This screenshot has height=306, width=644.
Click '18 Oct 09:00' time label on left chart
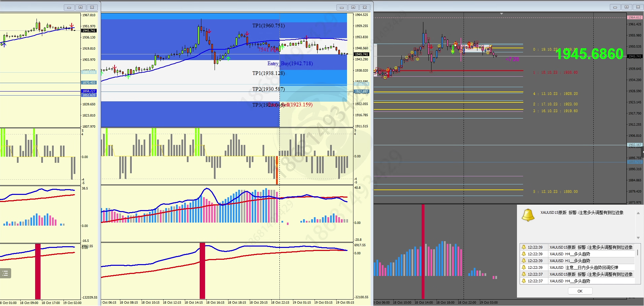[29, 303]
